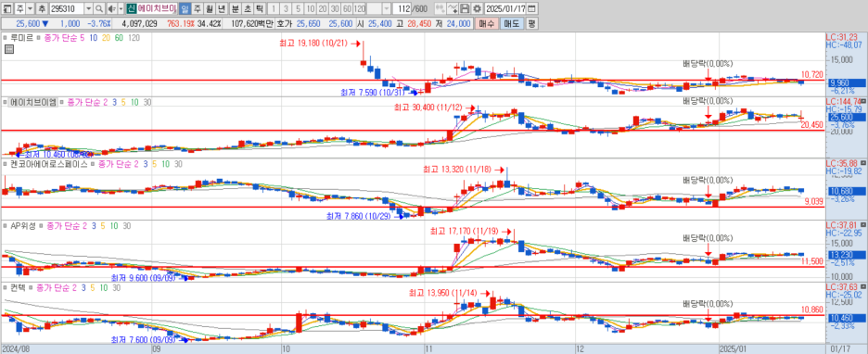Toggle the 3 interval button
Viewport: 868px width, 354px height.
click(287, 9)
